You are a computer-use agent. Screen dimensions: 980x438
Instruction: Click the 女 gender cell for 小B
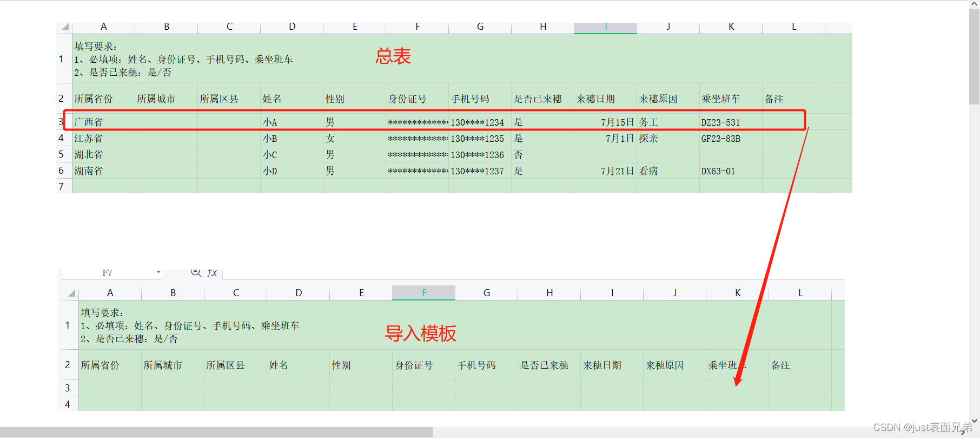(x=354, y=139)
